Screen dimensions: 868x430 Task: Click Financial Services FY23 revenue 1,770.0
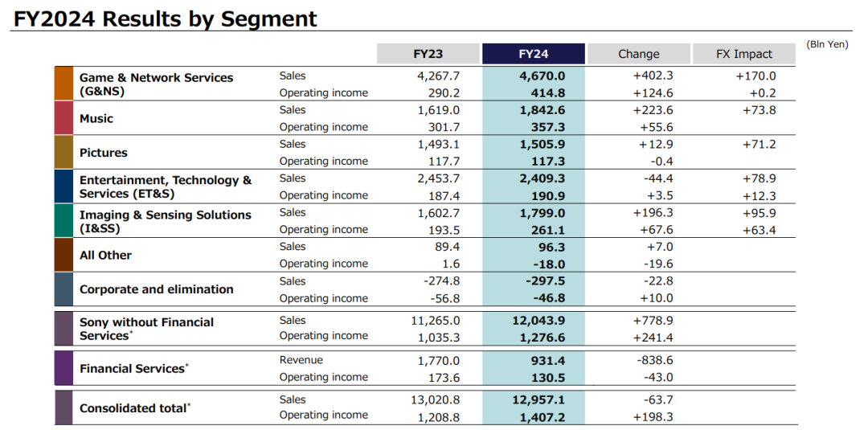click(439, 361)
